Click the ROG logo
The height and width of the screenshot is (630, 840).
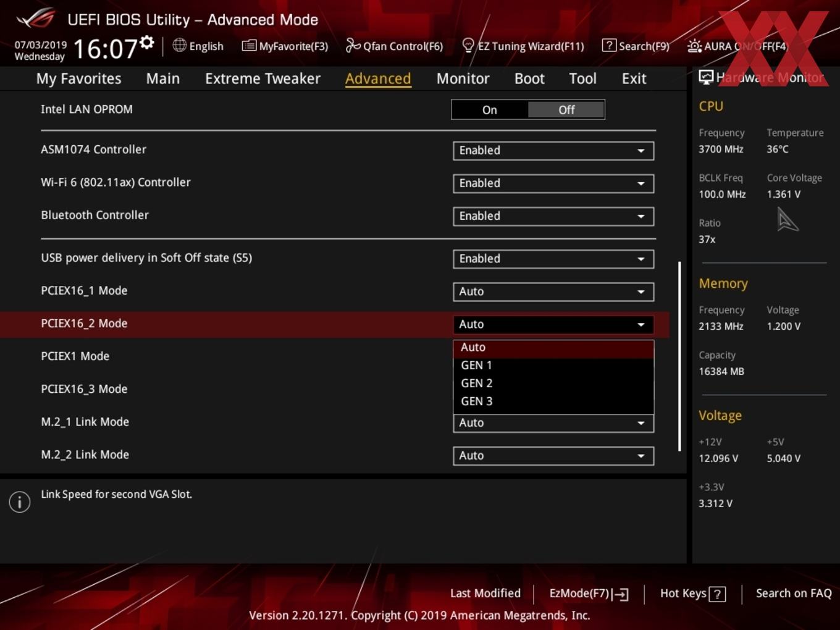click(x=36, y=19)
